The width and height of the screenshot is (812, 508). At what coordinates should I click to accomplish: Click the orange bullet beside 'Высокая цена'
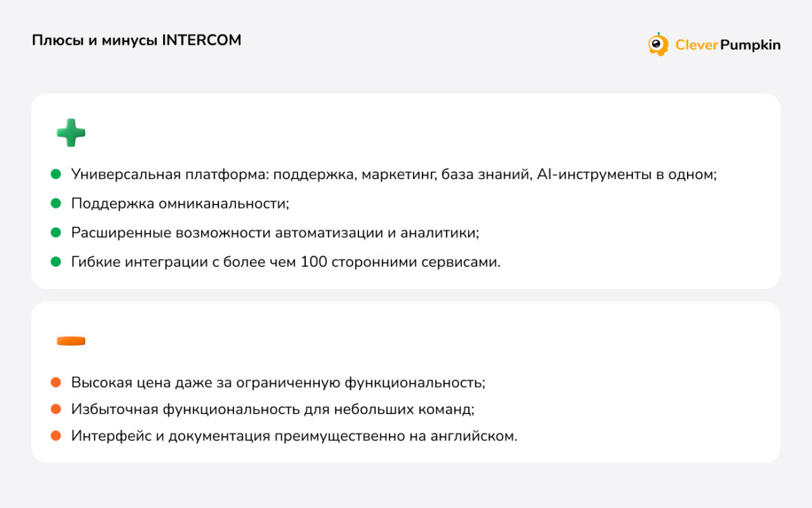pos(56,382)
